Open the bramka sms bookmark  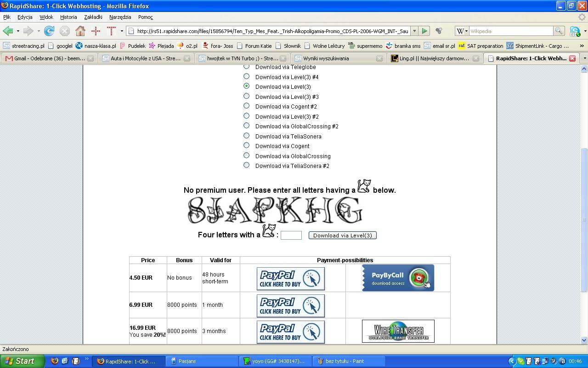pos(403,46)
